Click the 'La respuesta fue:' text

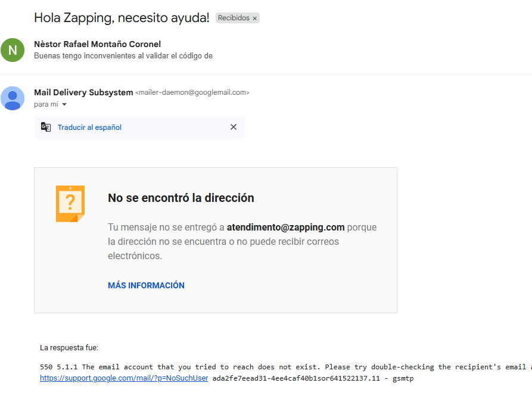69,348
